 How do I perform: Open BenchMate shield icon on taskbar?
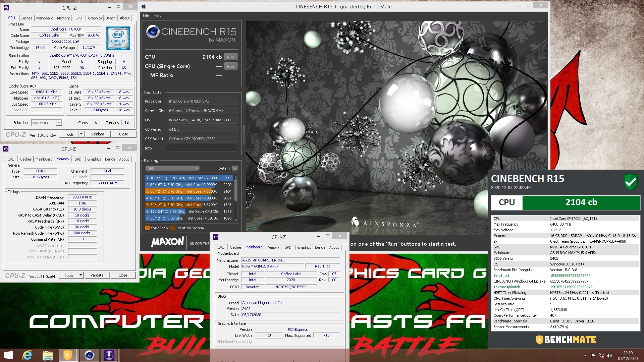pos(68,355)
